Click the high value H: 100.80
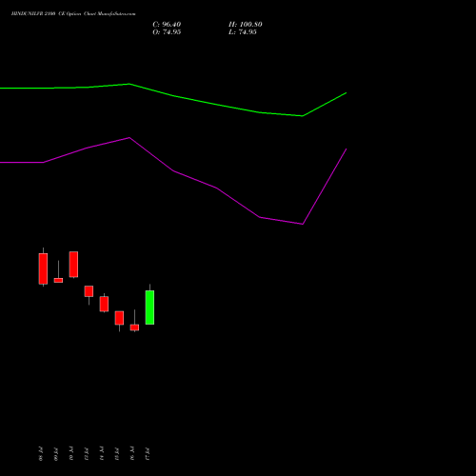This screenshot has width=476, height=476. coord(246,25)
